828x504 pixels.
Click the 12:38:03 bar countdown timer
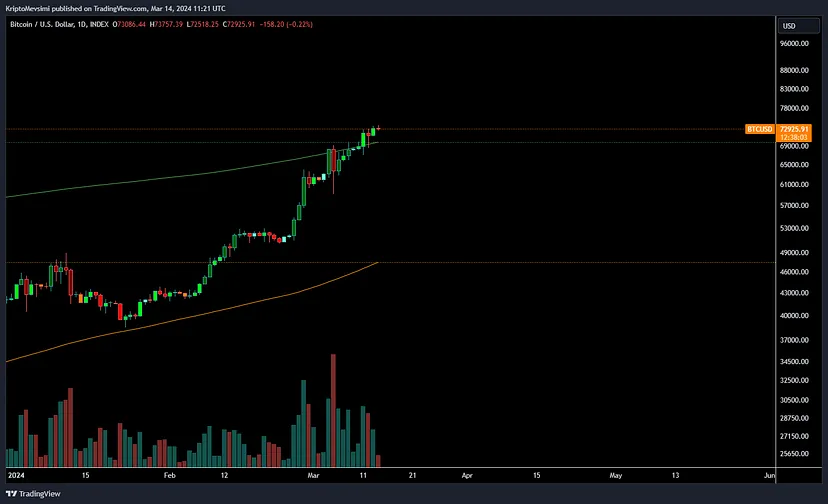[794, 137]
